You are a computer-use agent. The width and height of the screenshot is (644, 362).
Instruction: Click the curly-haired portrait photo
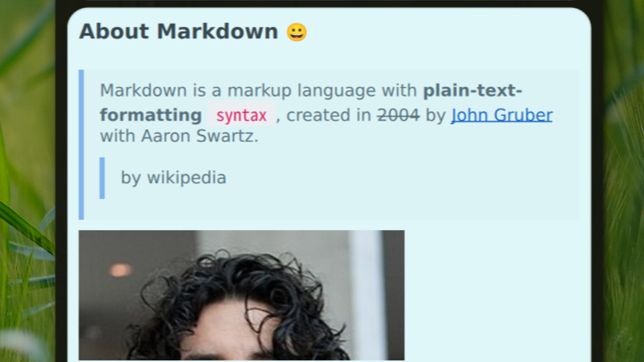241,296
